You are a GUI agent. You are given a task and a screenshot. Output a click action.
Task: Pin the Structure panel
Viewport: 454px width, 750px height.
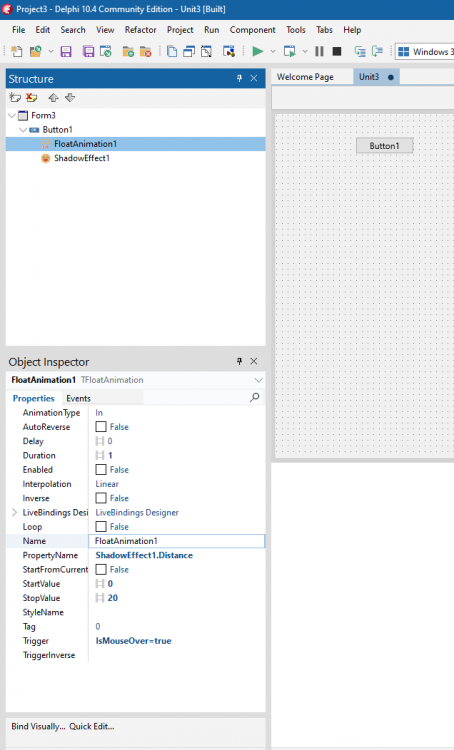pyautogui.click(x=239, y=78)
